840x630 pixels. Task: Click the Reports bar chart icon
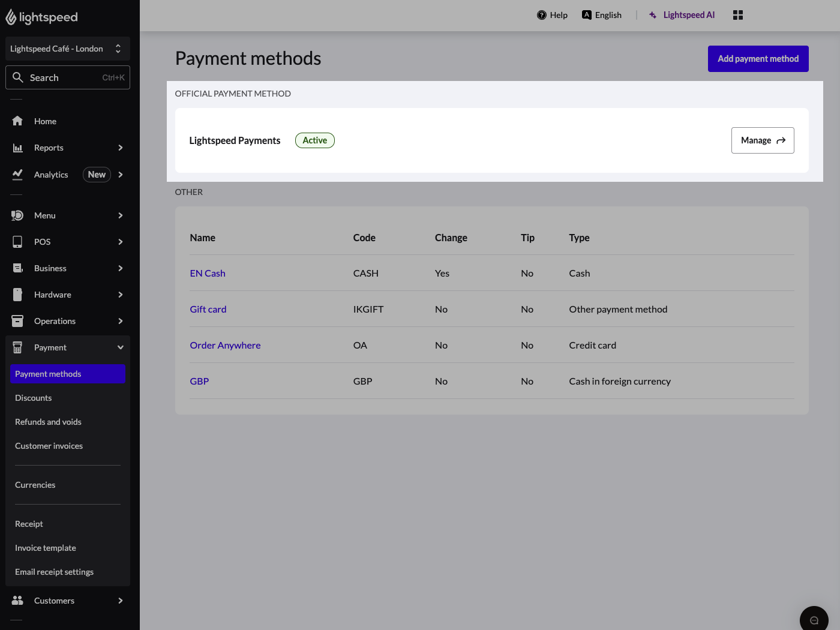[x=17, y=148]
